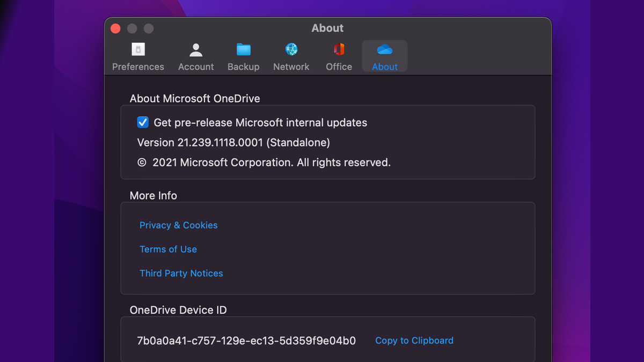Image resolution: width=644 pixels, height=362 pixels.
Task: Click the device ID 7b0a0a41-c757 text
Action: click(x=246, y=341)
